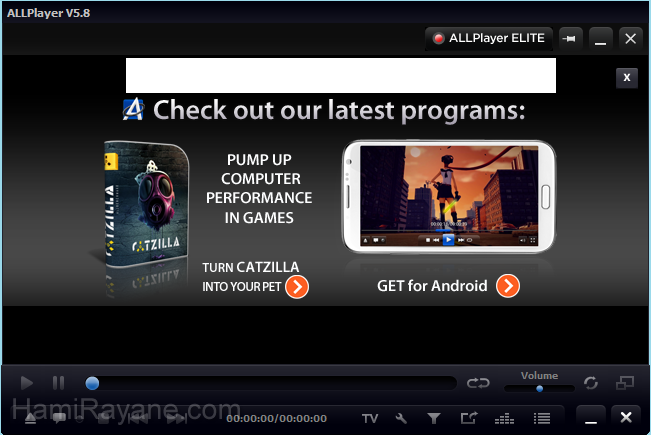Switch window size with overlapping squares icon
The height and width of the screenshot is (435, 651).
pyautogui.click(x=625, y=383)
